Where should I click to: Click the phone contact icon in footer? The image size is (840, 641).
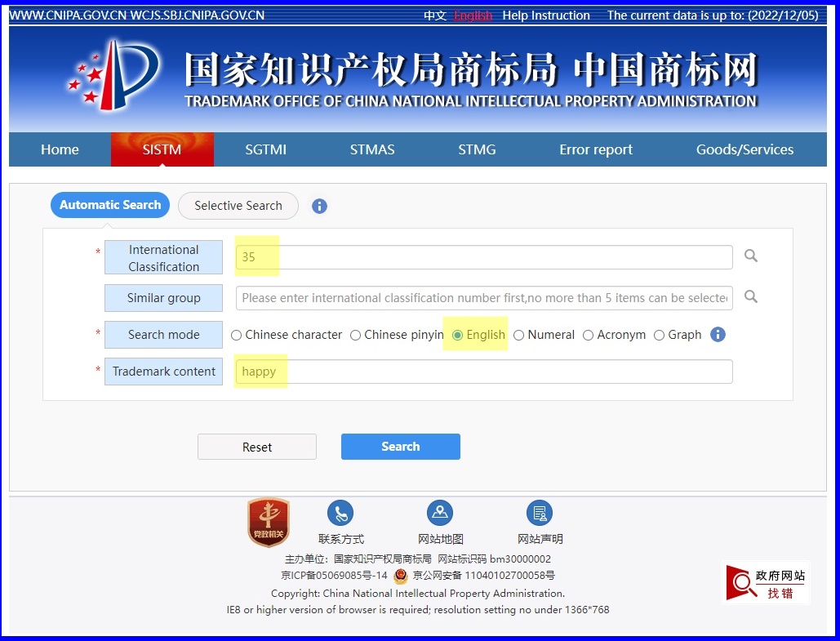click(x=340, y=514)
